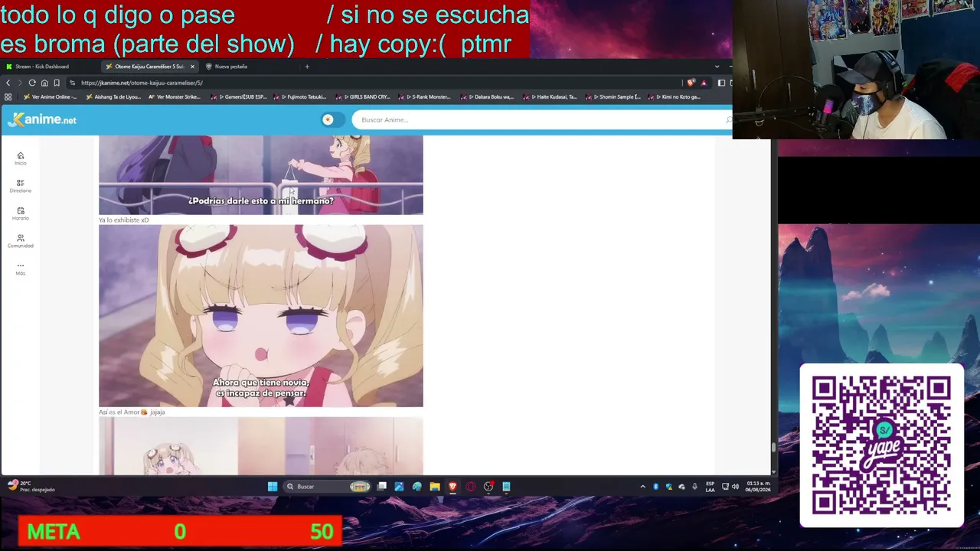Click the comment text 'Ya lo exhibiste xD'
The height and width of the screenshot is (551, 980).
tap(124, 220)
